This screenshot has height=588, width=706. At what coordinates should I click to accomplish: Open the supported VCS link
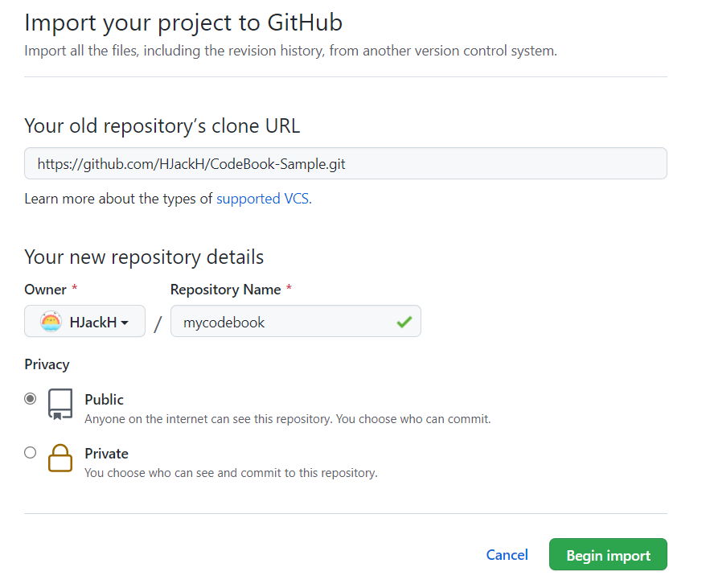[264, 199]
